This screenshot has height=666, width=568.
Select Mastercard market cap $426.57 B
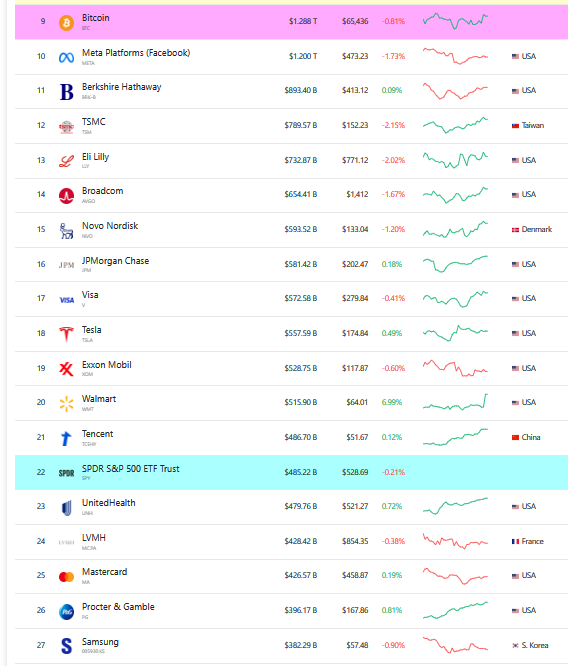point(301,576)
